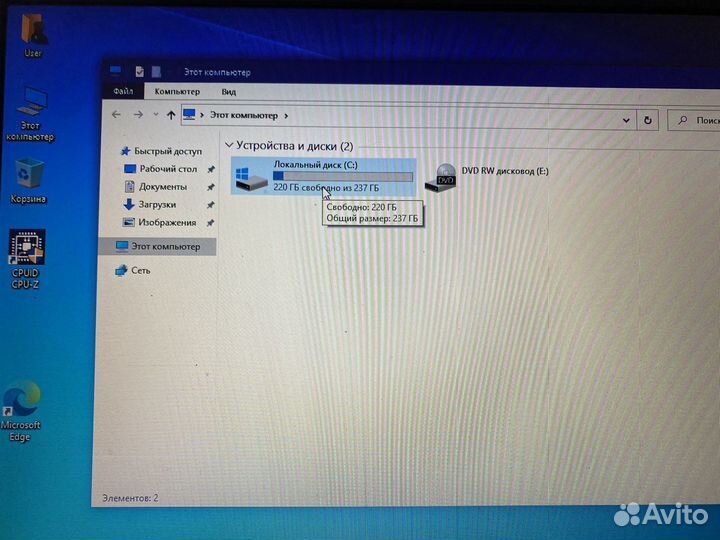The height and width of the screenshot is (540, 720).
Task: Click the Forward navigation arrow
Action: pos(138,114)
